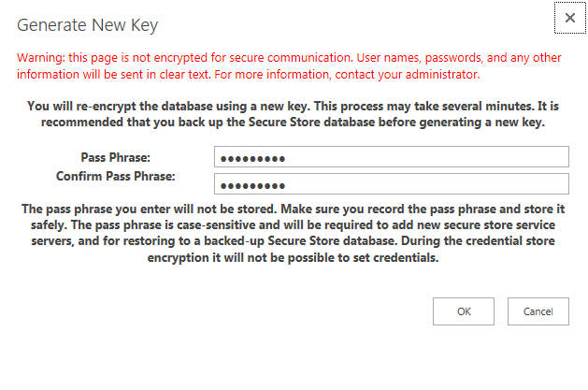Close the Generate New Key dialog
The width and height of the screenshot is (588, 390).
570,18
